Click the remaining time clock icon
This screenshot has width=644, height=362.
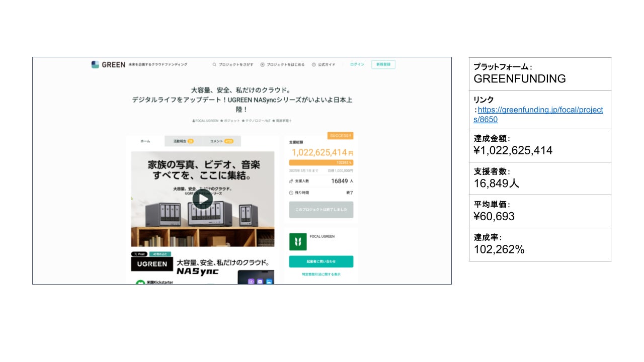[x=291, y=193]
